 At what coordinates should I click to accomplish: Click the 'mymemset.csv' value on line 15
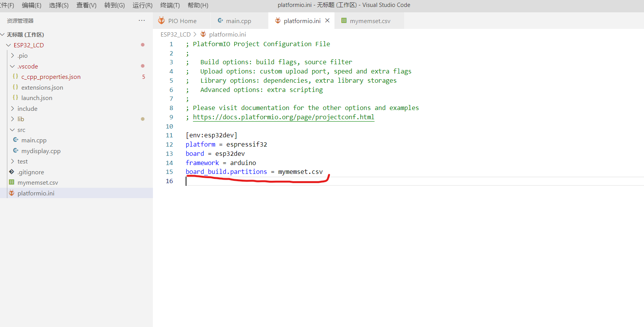pyautogui.click(x=300, y=172)
